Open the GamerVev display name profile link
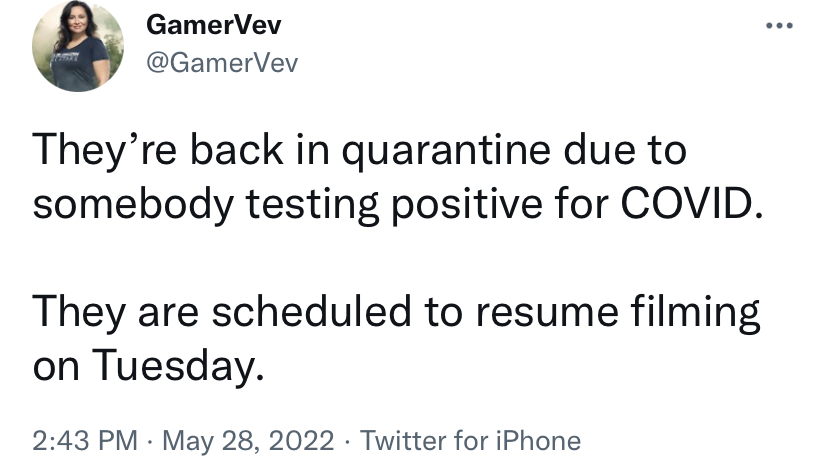828x458 pixels. (213, 25)
